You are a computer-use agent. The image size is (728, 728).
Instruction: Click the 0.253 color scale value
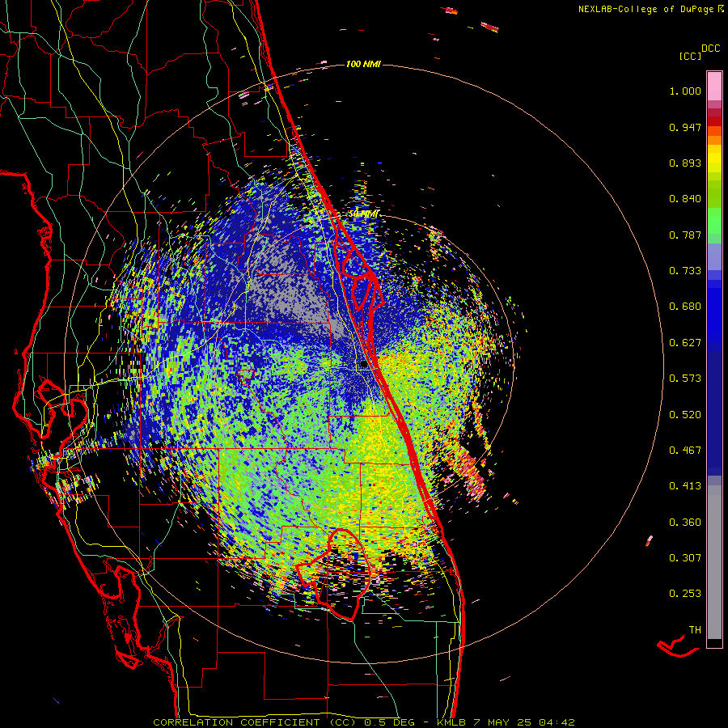point(685,594)
